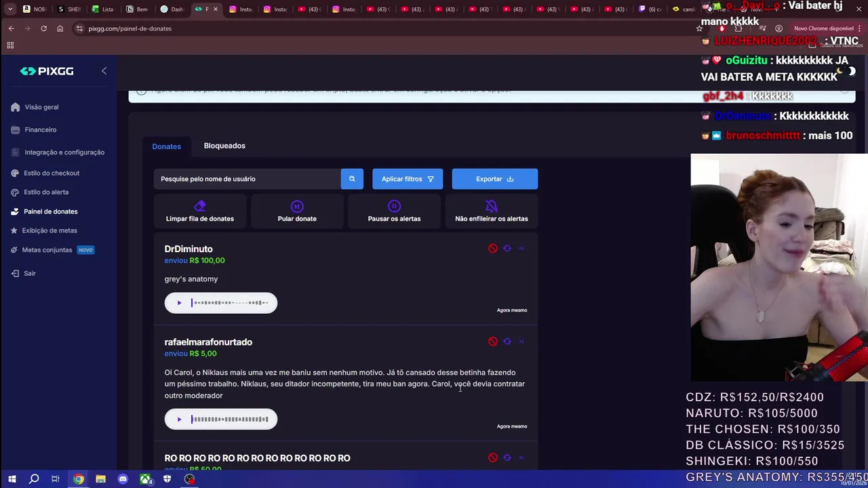Viewport: 868px width, 488px height.
Task: Open File Explorer from the taskbar
Action: 100,479
